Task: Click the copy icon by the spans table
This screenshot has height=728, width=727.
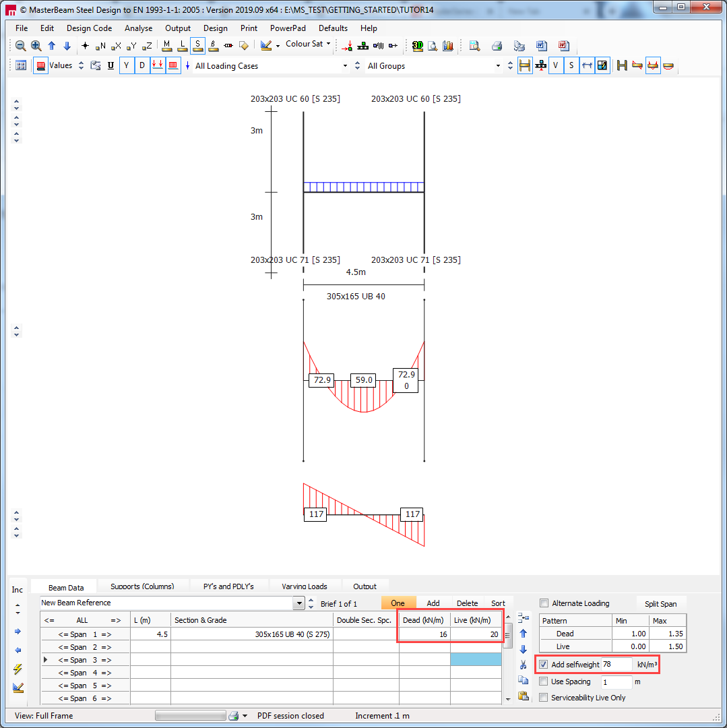Action: 524,680
